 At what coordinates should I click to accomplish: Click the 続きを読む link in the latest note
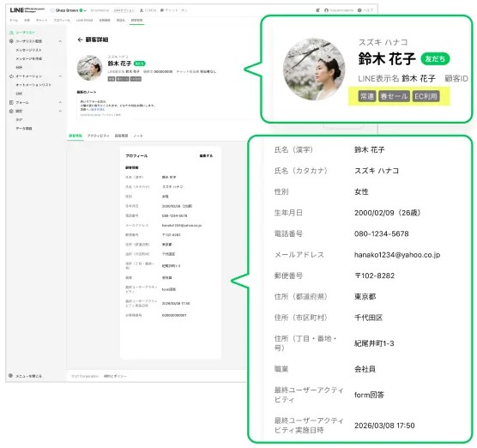pos(97,109)
